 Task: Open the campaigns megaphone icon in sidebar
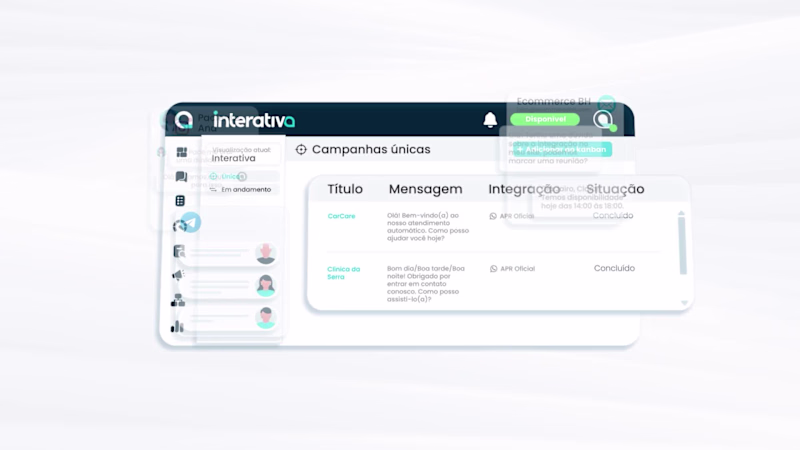coord(178,276)
